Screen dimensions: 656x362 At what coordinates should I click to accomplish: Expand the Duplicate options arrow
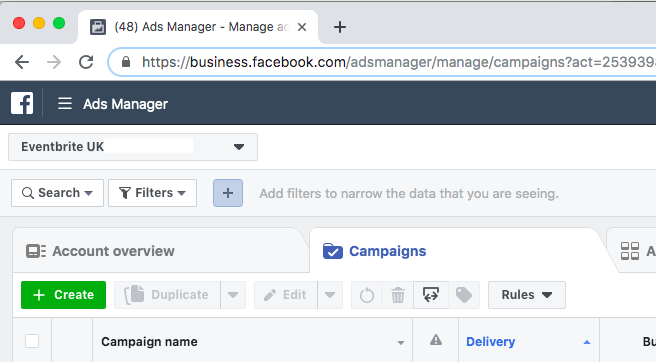tap(233, 295)
